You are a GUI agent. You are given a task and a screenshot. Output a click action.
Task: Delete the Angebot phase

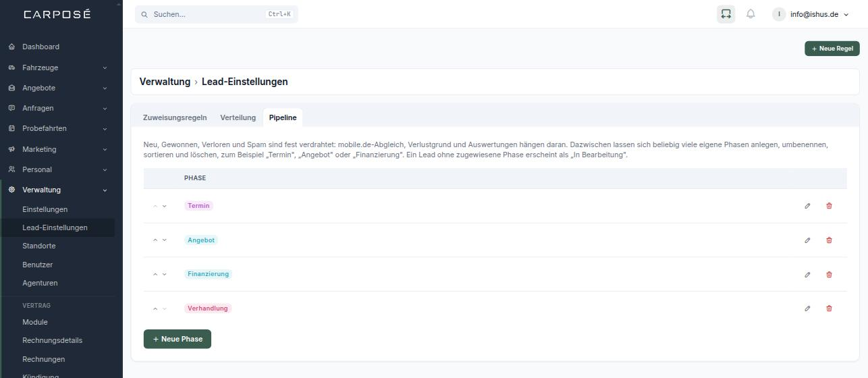tap(829, 240)
